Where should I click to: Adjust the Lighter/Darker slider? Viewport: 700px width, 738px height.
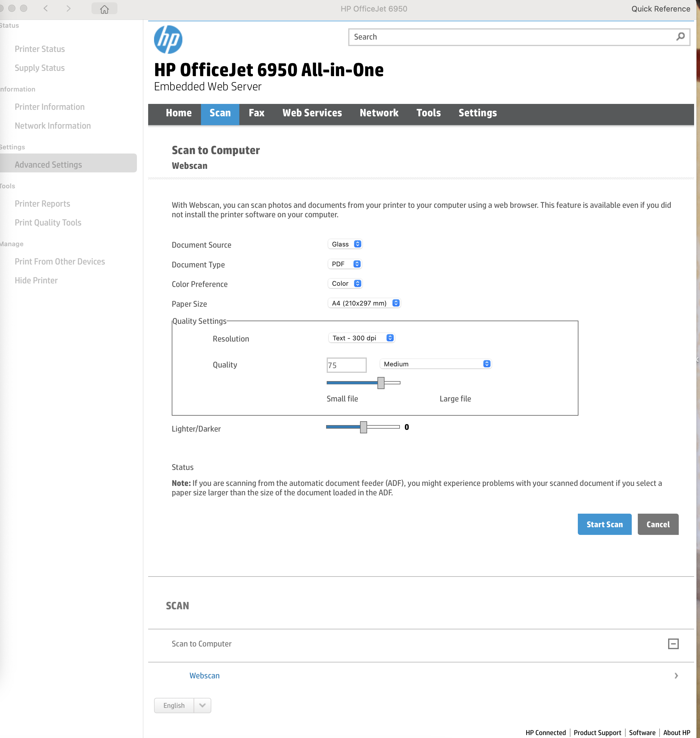point(363,427)
